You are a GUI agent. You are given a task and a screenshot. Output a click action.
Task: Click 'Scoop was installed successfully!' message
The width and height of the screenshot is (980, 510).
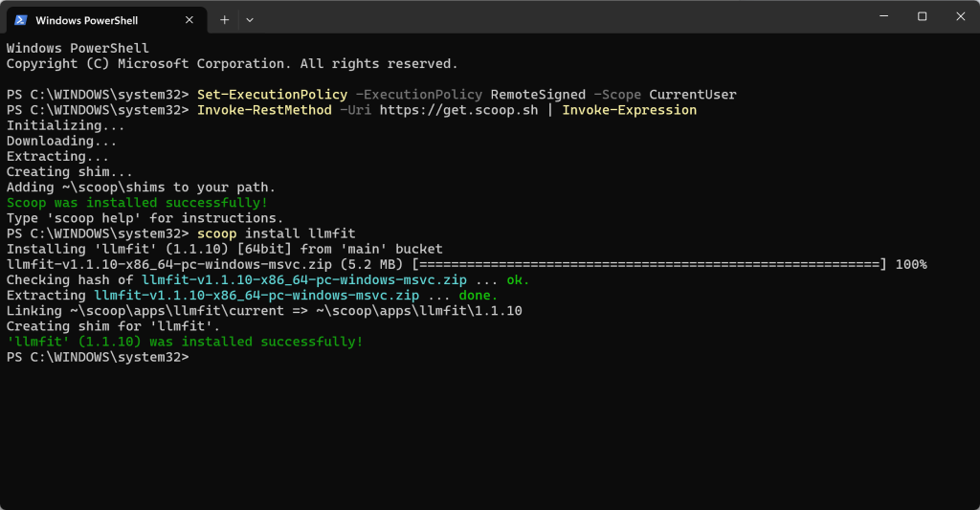pyautogui.click(x=137, y=203)
